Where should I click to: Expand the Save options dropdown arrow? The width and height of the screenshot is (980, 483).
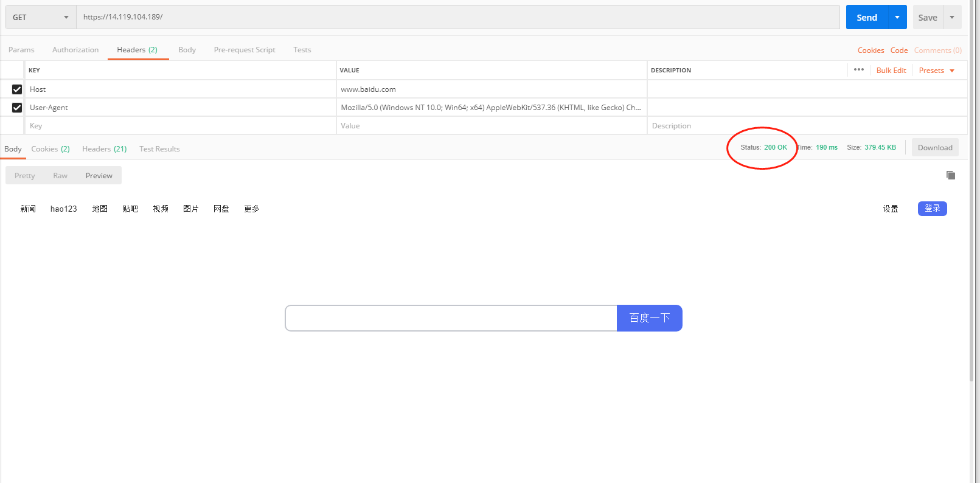[x=952, y=18]
